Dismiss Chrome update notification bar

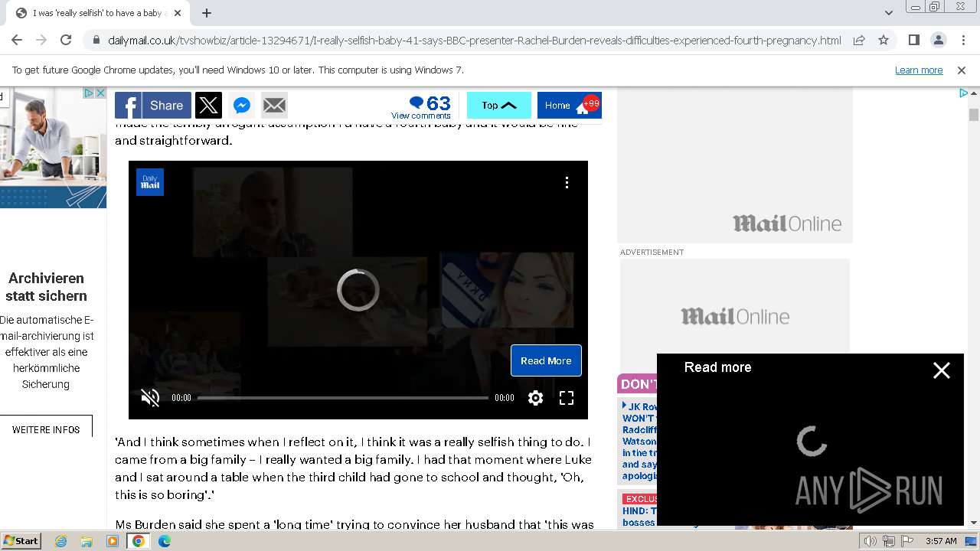point(962,70)
